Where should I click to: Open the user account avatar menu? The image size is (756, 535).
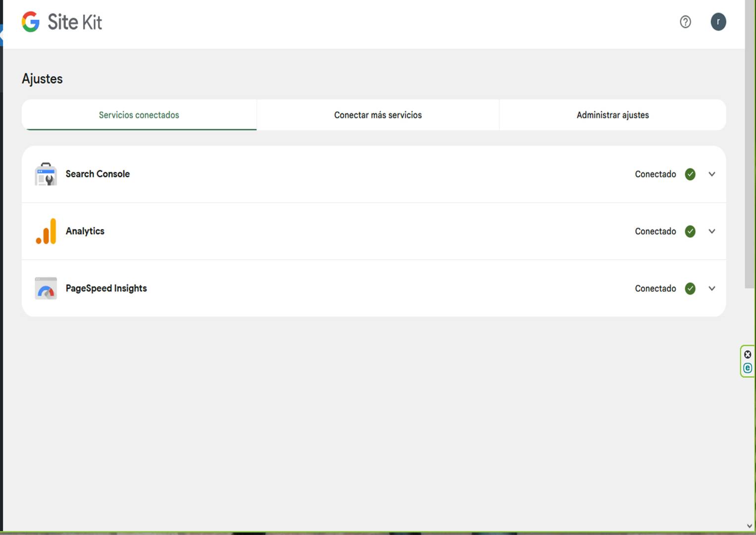[x=718, y=22]
